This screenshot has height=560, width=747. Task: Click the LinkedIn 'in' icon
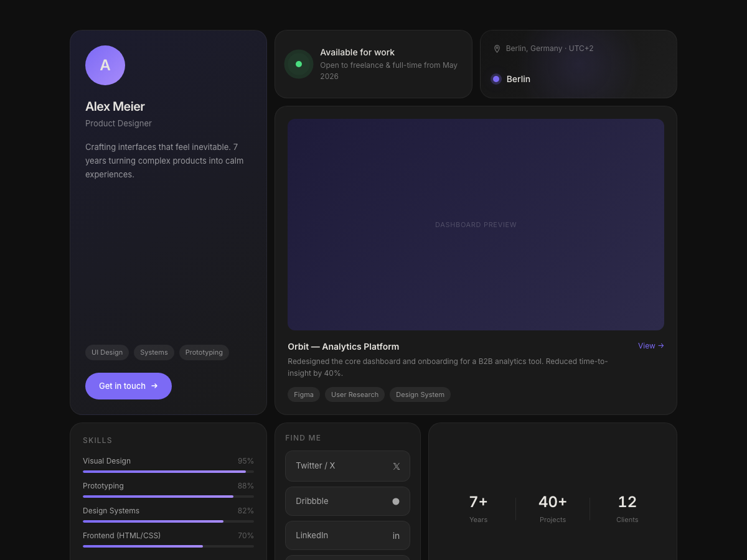(396, 536)
